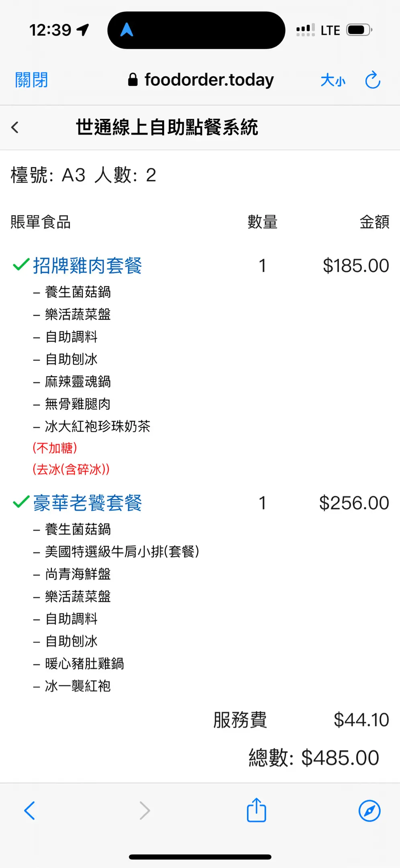Tap the padlock security icon
Image resolution: width=400 pixels, height=868 pixels.
point(133,80)
